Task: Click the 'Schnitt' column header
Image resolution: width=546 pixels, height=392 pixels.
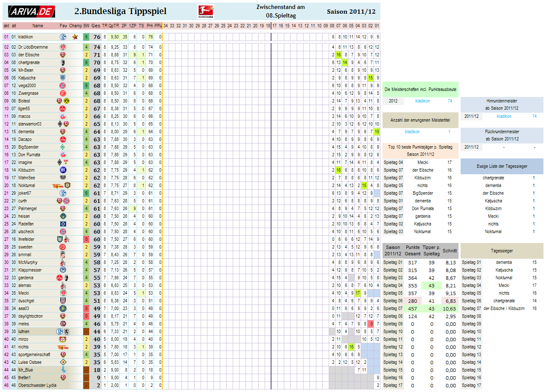Action: [x=450, y=251]
